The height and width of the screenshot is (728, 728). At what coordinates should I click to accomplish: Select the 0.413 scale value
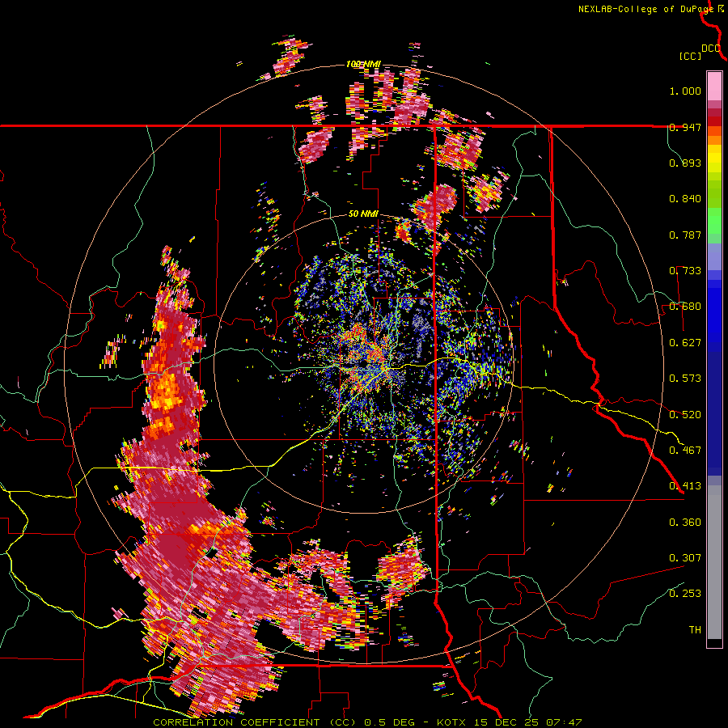[685, 486]
